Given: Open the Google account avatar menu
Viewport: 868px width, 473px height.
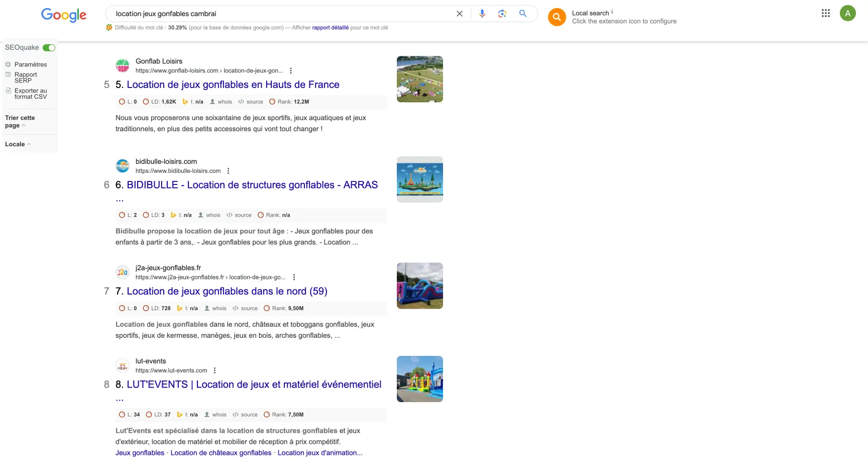Looking at the screenshot, I should point(847,14).
